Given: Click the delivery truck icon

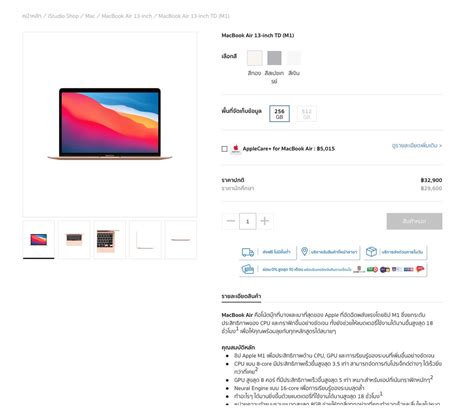Looking at the screenshot, I should tap(248, 252).
